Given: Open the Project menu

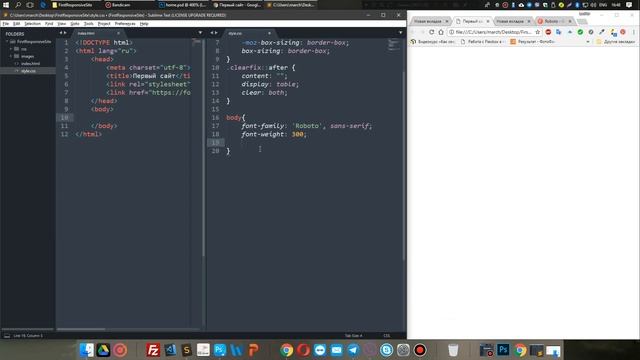Looking at the screenshot, I should (x=104, y=24).
